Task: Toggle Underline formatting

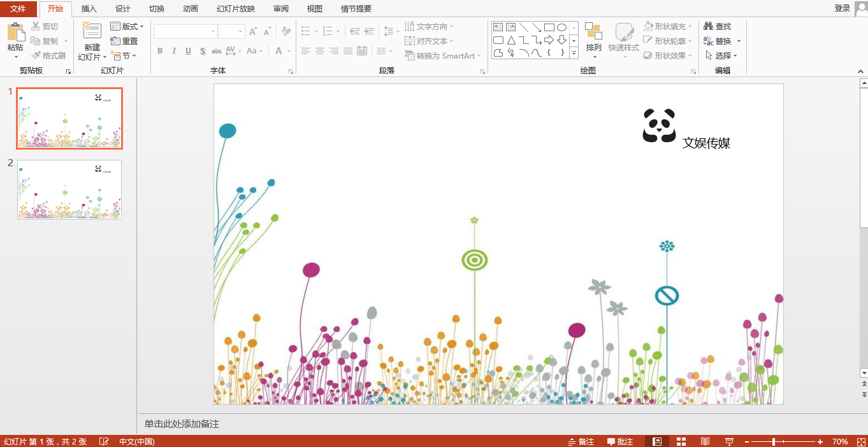Action: click(x=188, y=51)
